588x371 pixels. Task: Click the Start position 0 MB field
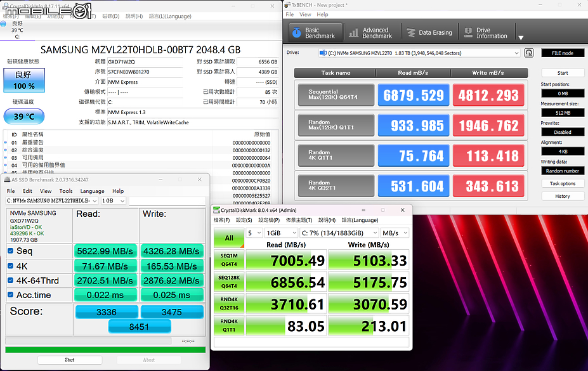(x=563, y=93)
